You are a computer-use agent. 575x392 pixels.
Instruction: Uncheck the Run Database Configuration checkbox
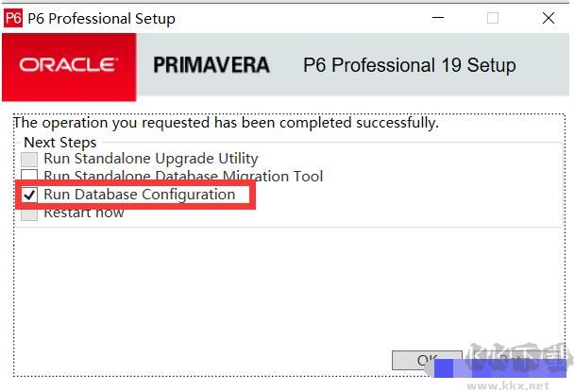tap(30, 196)
